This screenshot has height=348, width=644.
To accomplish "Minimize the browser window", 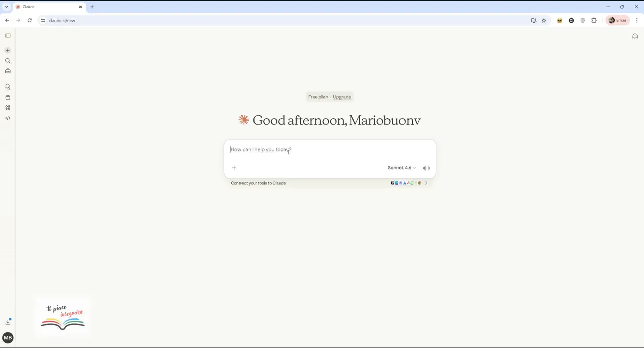I will [608, 7].
